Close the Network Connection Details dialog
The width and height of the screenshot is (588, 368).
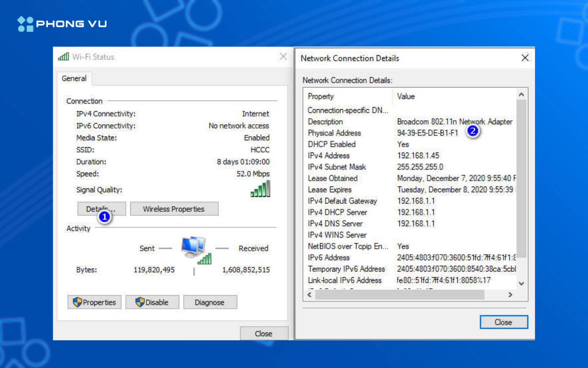(x=503, y=322)
